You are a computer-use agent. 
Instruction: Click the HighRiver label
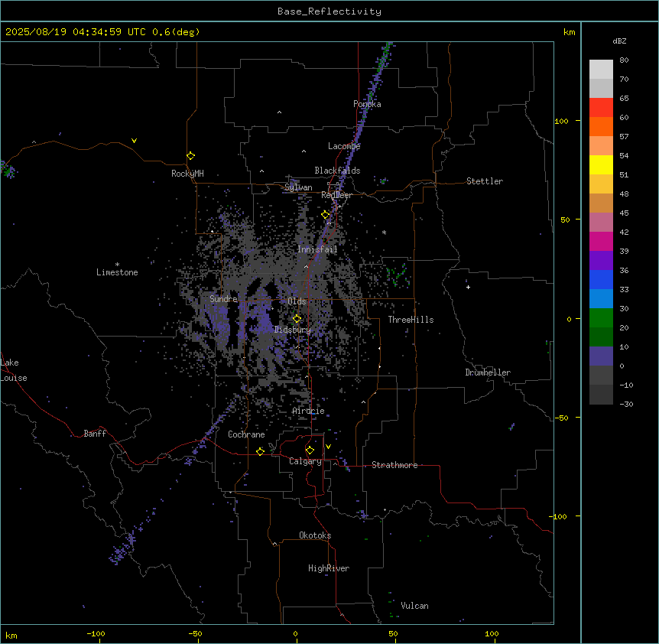click(x=329, y=568)
